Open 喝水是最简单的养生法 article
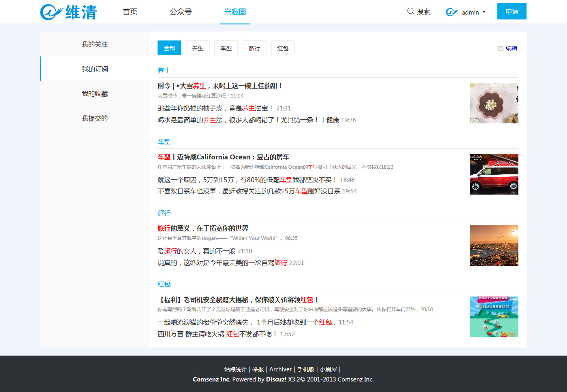 [x=248, y=120]
